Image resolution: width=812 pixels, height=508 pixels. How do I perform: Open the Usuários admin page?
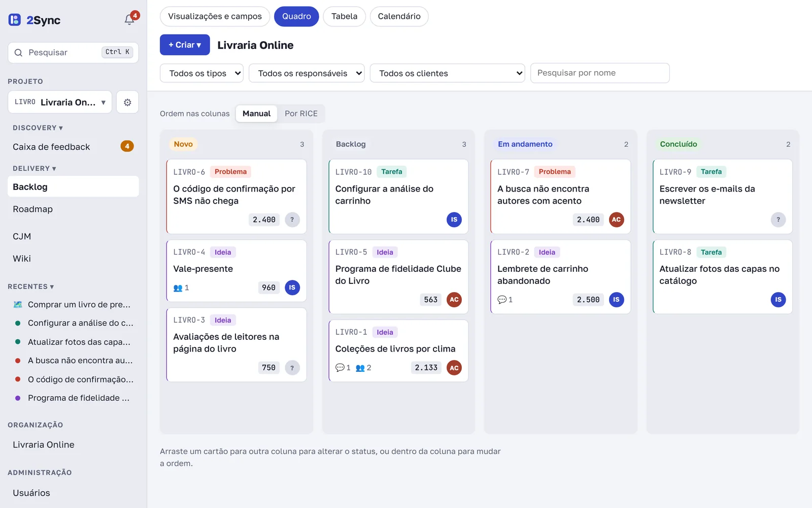coord(73,493)
